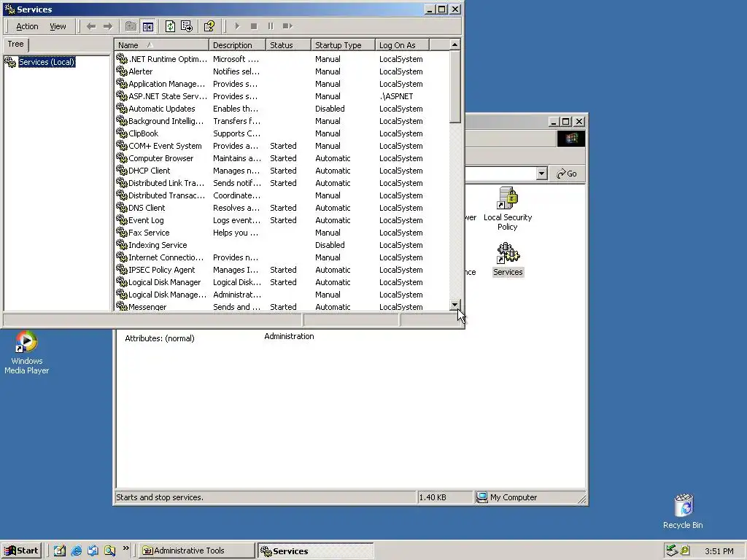Click the Back arrow in Services toolbar
The width and height of the screenshot is (747, 560).
point(91,26)
